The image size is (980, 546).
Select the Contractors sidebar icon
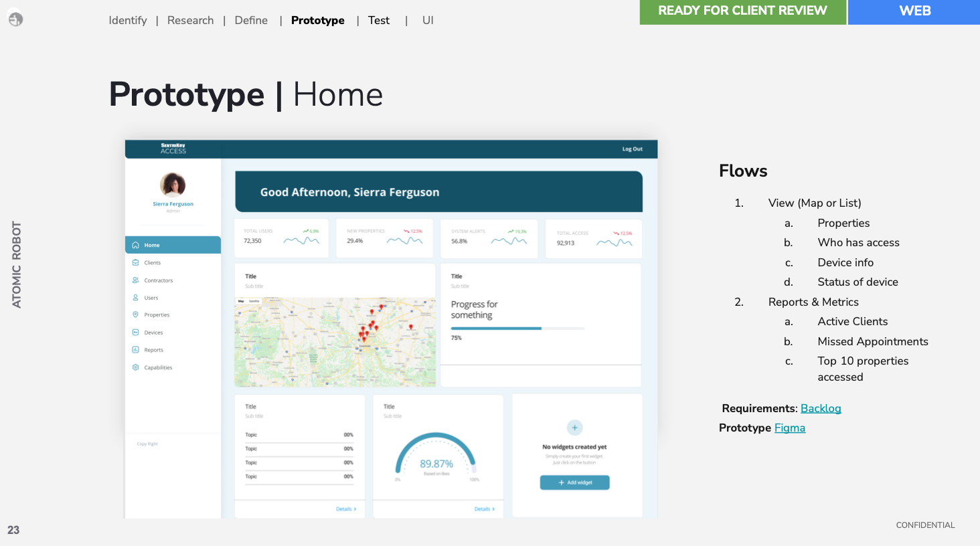pyautogui.click(x=135, y=280)
